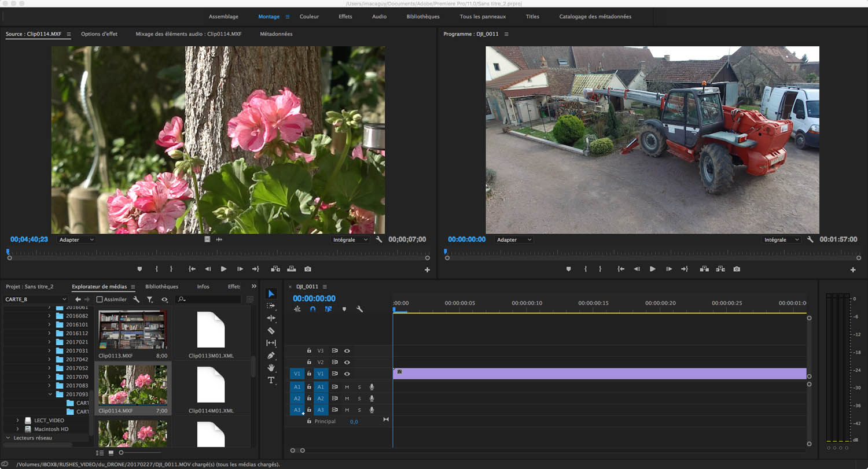Select the Hand tool
The width and height of the screenshot is (868, 469).
(x=271, y=368)
